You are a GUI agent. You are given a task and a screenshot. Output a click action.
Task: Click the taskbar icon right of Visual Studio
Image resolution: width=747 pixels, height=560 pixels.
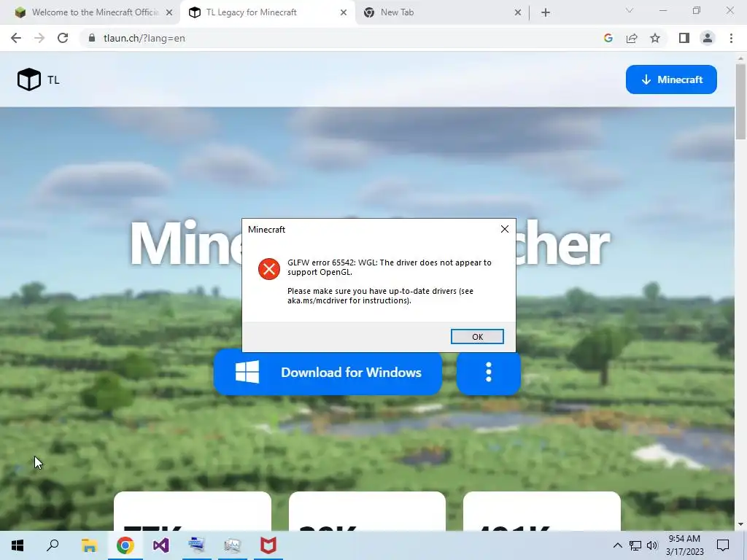point(197,545)
